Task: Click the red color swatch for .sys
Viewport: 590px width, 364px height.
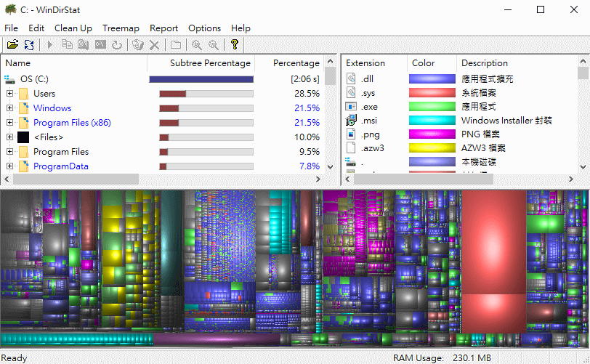Action: coord(432,92)
